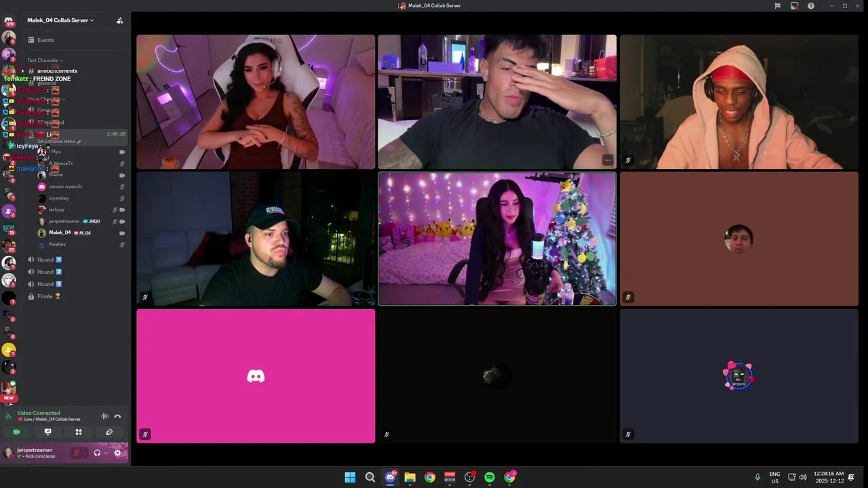The width and height of the screenshot is (868, 488).
Task: Open Direct Messages home with 179 badge
Action: (9, 21)
